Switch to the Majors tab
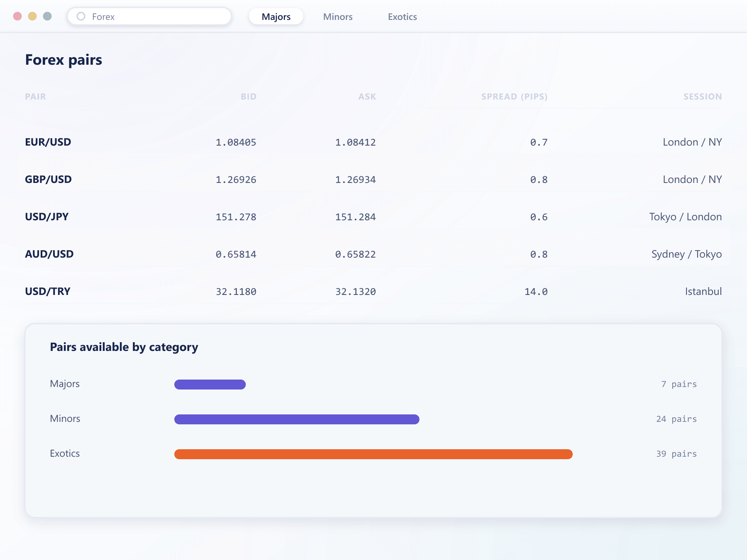 (276, 17)
